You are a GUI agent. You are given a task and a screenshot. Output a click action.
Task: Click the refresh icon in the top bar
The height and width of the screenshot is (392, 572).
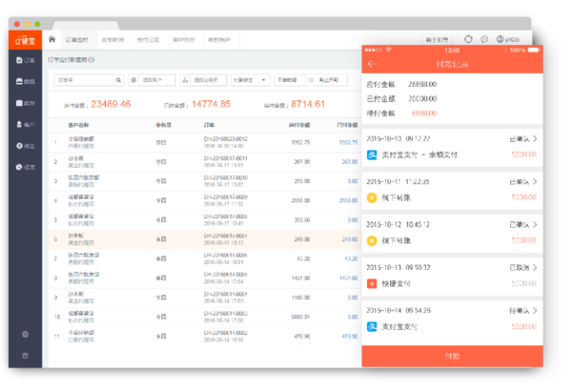(x=468, y=39)
